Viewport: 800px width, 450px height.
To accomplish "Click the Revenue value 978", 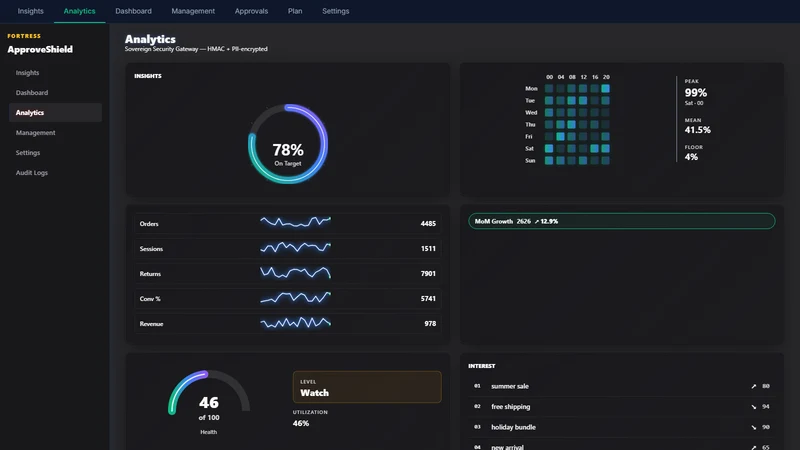I will [430, 323].
